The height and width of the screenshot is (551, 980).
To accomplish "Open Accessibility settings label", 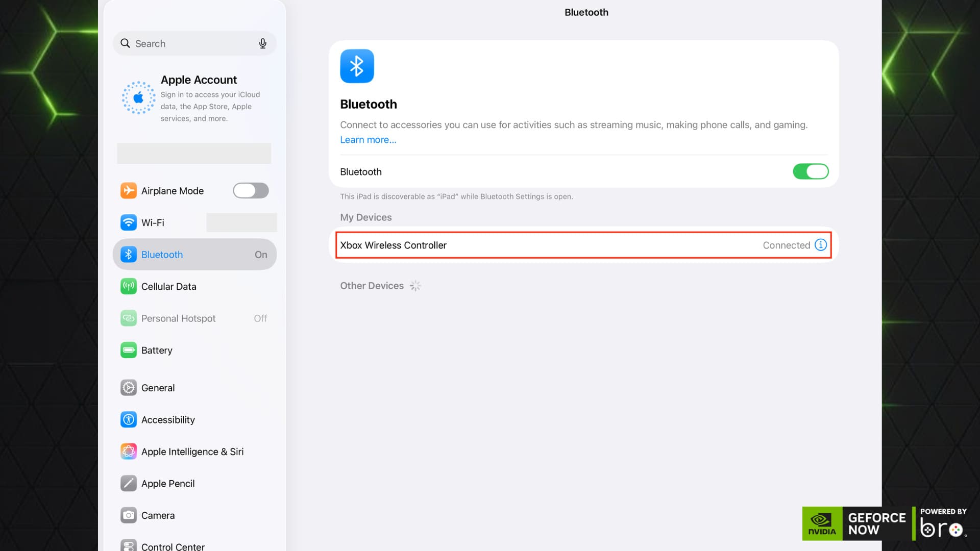I will pos(168,420).
